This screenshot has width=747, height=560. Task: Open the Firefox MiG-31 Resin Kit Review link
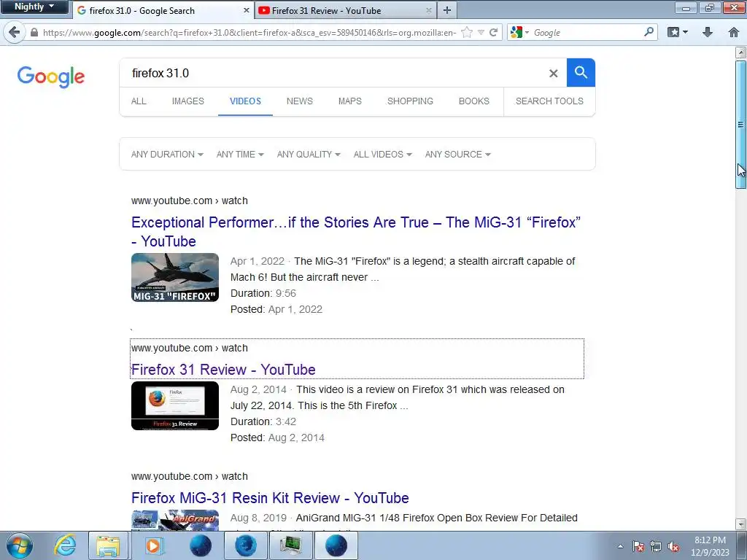[270, 498]
